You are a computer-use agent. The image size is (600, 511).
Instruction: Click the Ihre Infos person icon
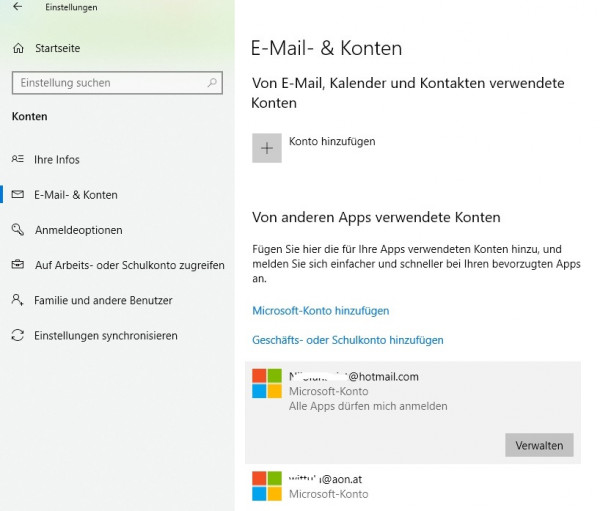click(x=18, y=159)
